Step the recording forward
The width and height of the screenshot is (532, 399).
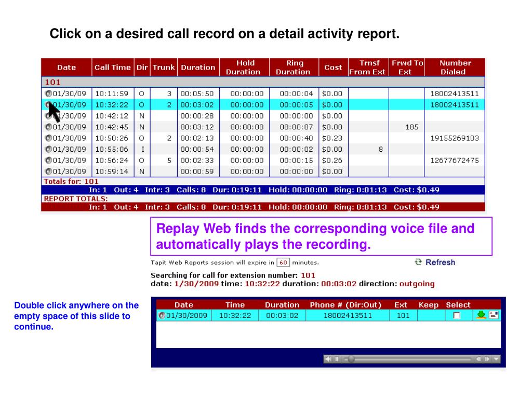pyautogui.click(x=487, y=359)
